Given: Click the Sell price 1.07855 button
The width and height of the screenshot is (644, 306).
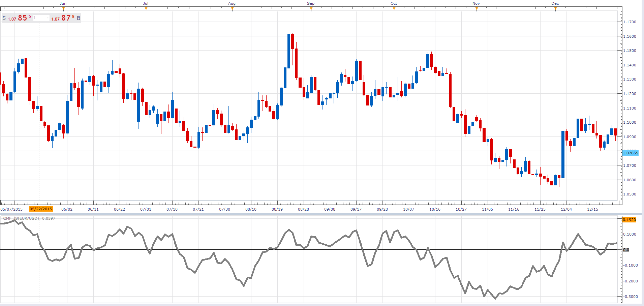Looking at the screenshot, I should click(x=17, y=18).
